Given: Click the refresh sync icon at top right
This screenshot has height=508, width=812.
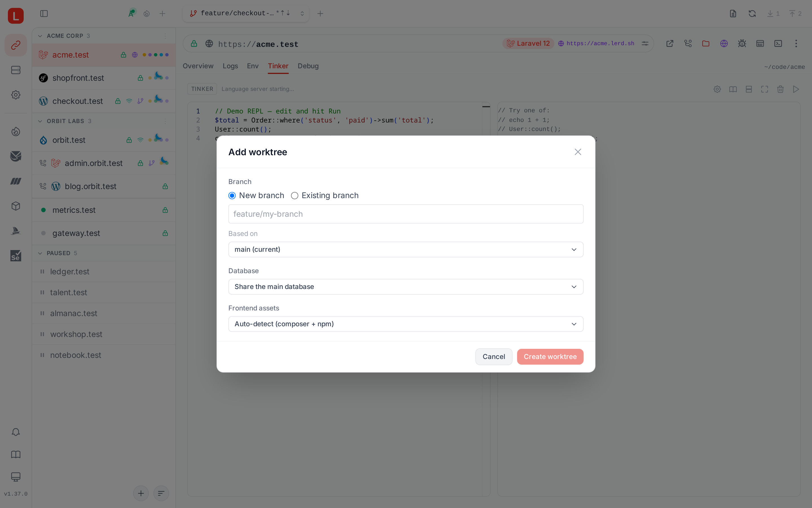Looking at the screenshot, I should (x=752, y=14).
